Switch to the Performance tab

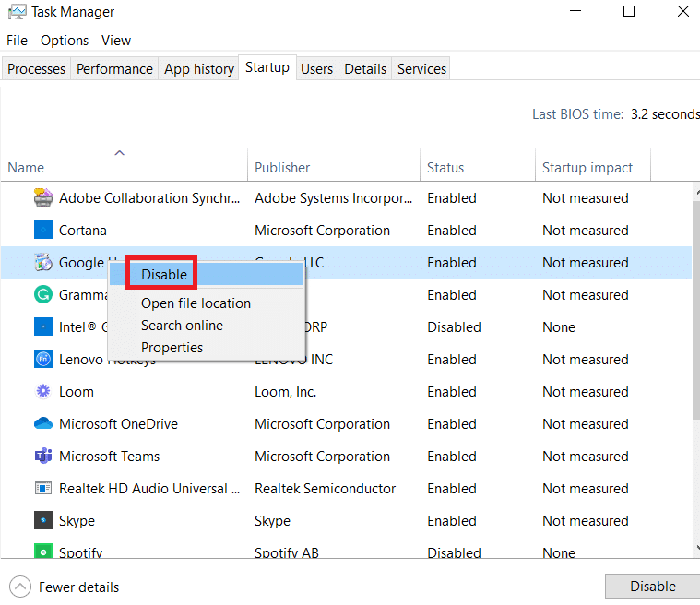114,69
